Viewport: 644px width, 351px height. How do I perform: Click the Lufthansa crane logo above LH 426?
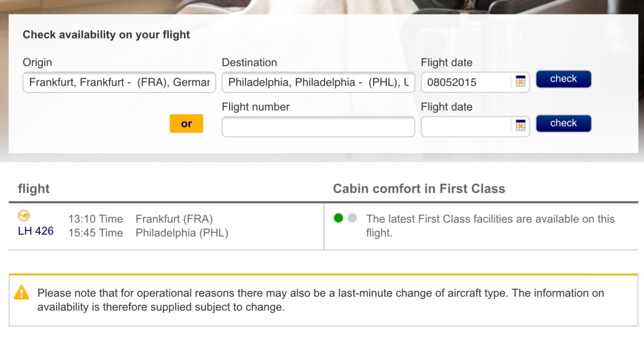(x=24, y=216)
